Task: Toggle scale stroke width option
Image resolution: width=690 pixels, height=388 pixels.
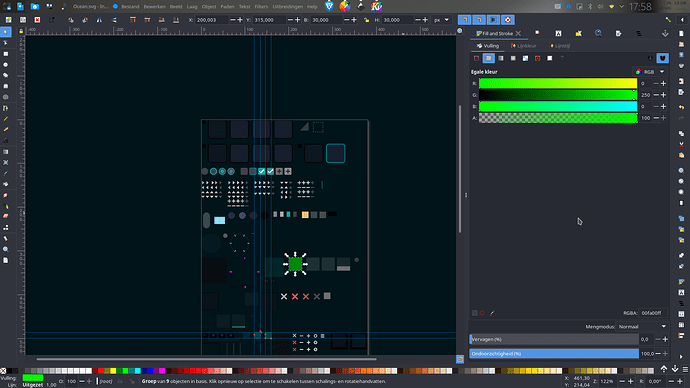Action: [465, 20]
